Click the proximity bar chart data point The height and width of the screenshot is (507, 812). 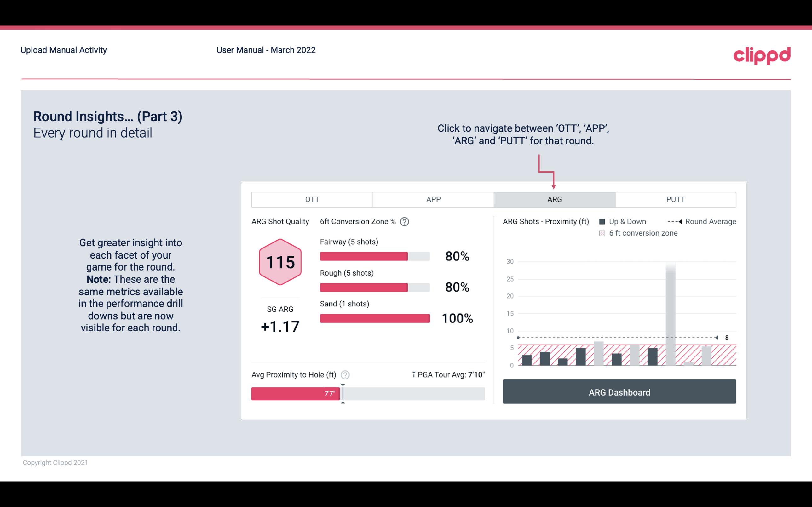[517, 338]
